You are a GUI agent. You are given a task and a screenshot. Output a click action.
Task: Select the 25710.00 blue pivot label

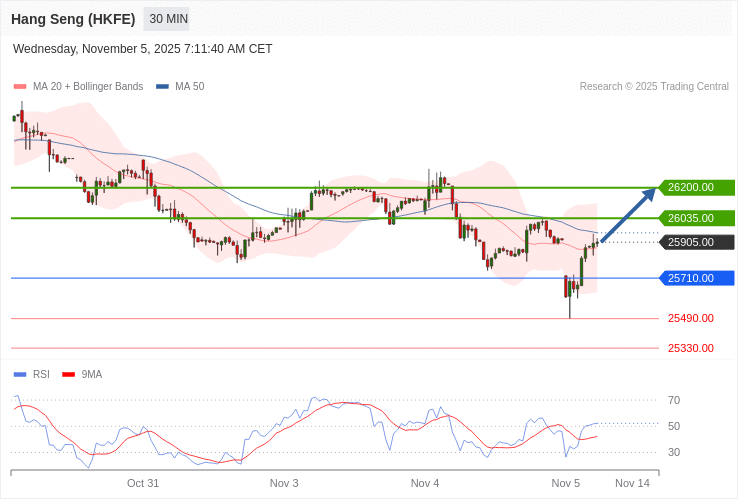[696, 278]
